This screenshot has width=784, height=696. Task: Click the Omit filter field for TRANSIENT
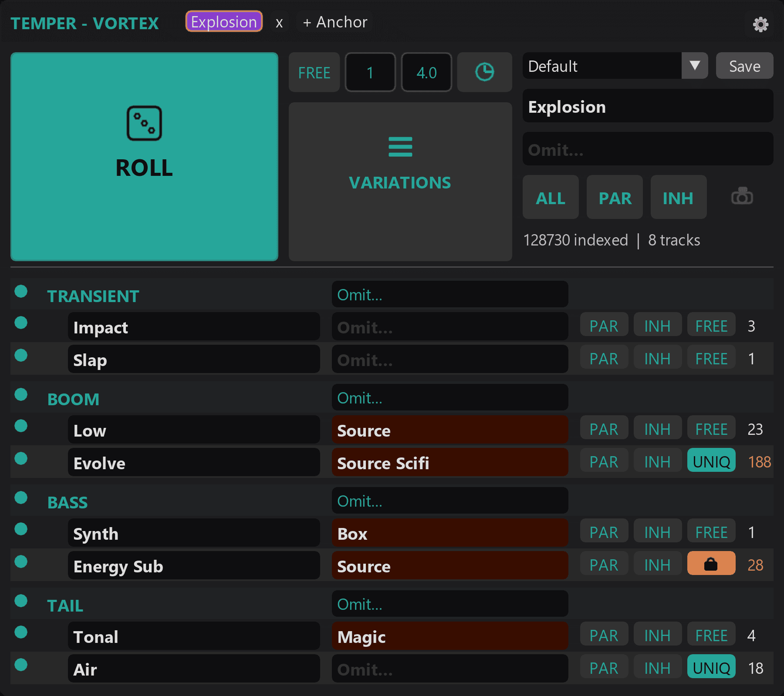449,294
